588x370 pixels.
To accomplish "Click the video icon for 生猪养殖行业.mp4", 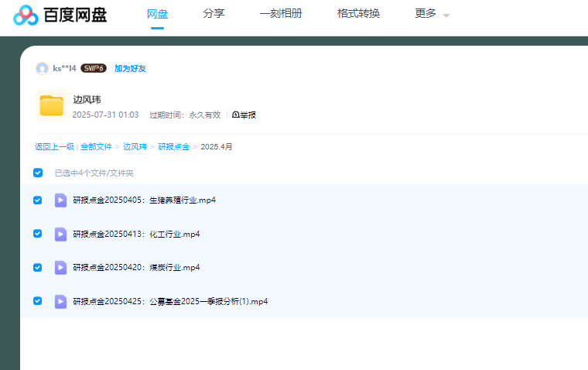I will pyautogui.click(x=60, y=200).
